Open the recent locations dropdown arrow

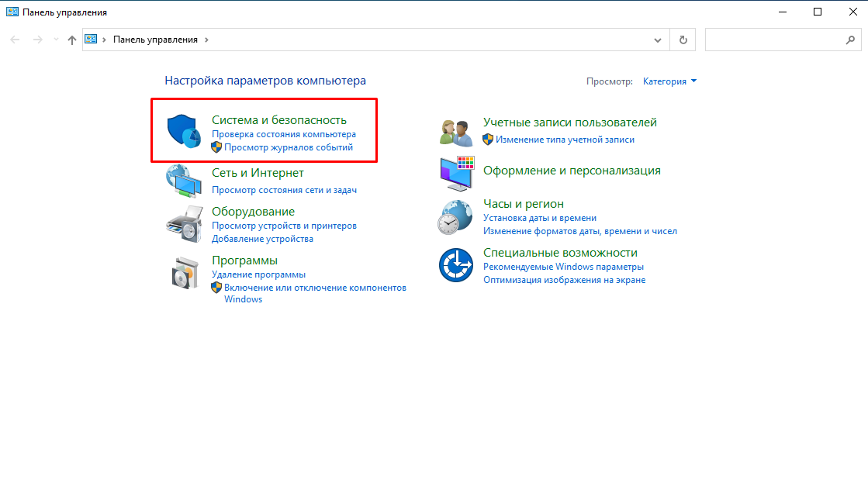56,40
